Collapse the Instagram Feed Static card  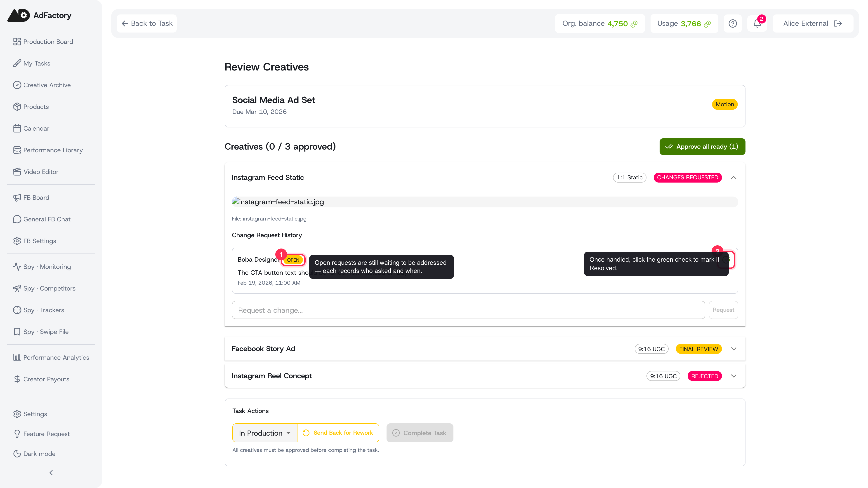coord(734,178)
